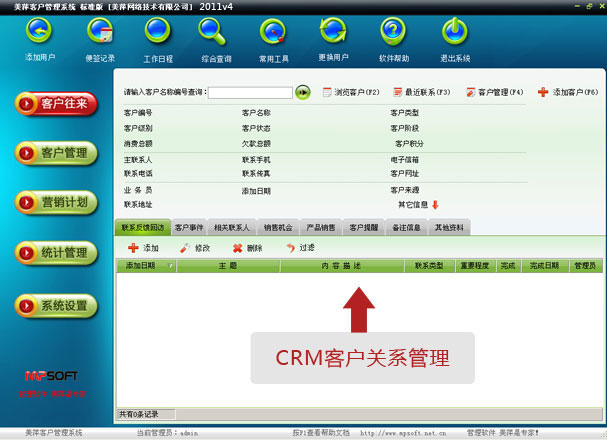Screen dimensions: 607x440
Task: Click red play icon on 系统设置
Action: 26,306
